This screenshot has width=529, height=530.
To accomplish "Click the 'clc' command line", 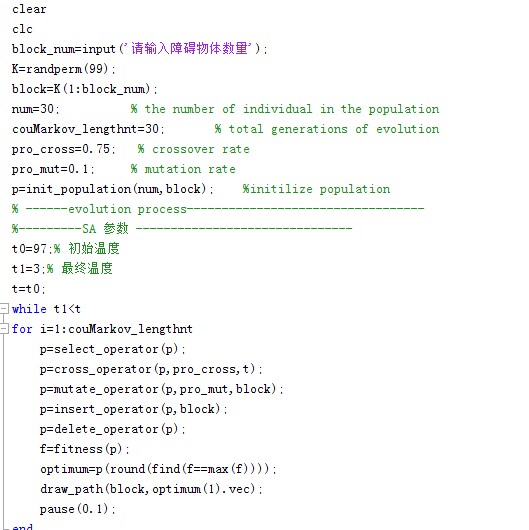I will [22, 29].
